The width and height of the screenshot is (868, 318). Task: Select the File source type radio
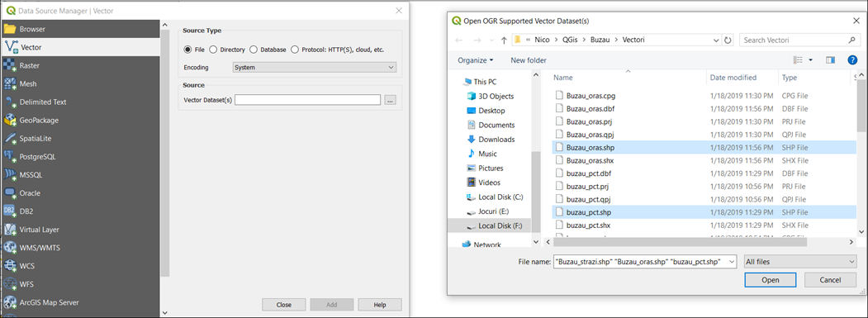(187, 50)
